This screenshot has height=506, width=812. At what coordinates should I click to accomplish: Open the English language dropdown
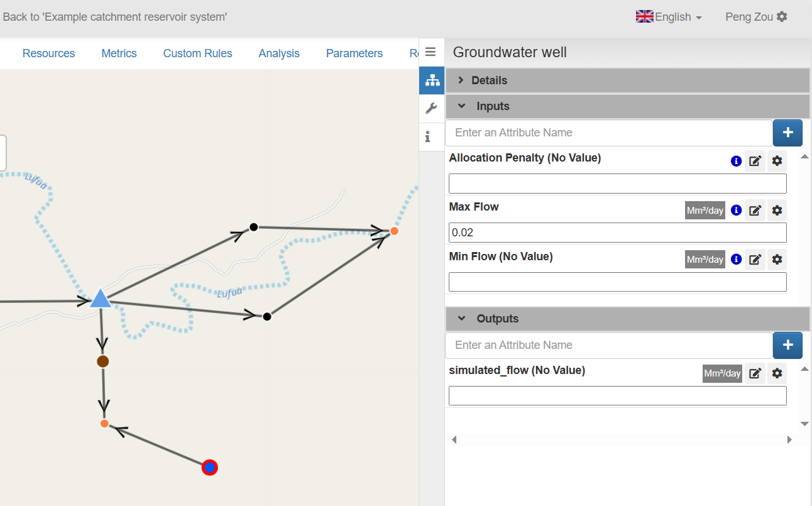coord(669,17)
